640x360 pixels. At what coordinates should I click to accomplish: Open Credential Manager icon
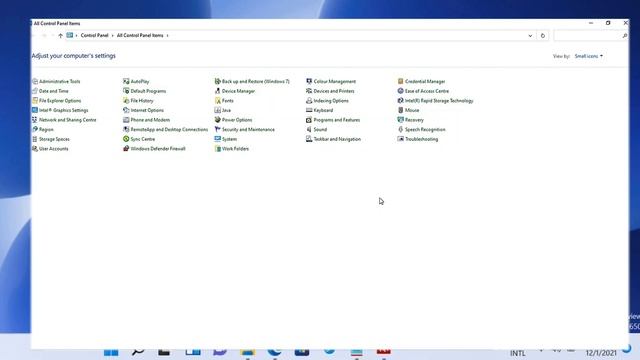(x=400, y=81)
